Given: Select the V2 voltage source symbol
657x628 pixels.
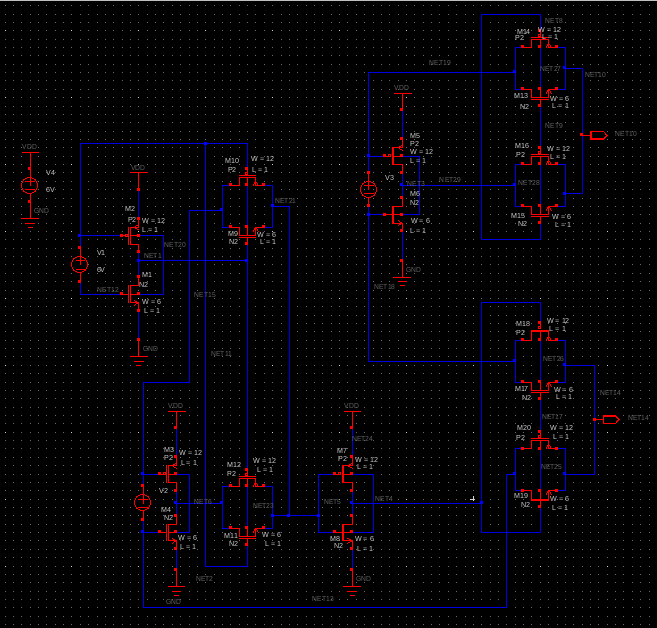Looking at the screenshot, I should [x=142, y=502].
